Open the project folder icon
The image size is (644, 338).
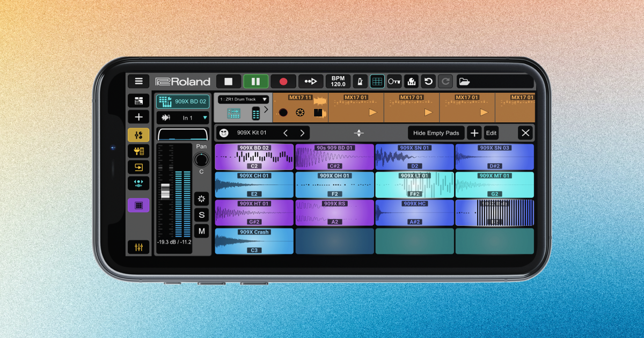464,82
